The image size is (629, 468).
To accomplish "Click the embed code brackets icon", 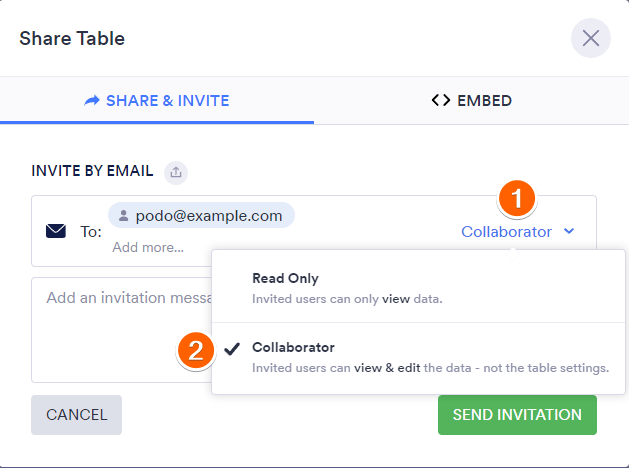I will tap(440, 101).
